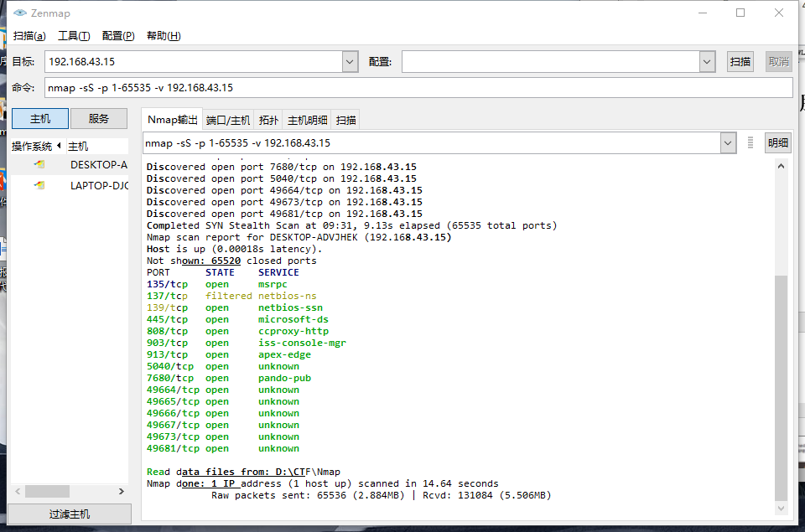805x532 pixels.
Task: Open the 配置(P) menu
Action: point(118,35)
